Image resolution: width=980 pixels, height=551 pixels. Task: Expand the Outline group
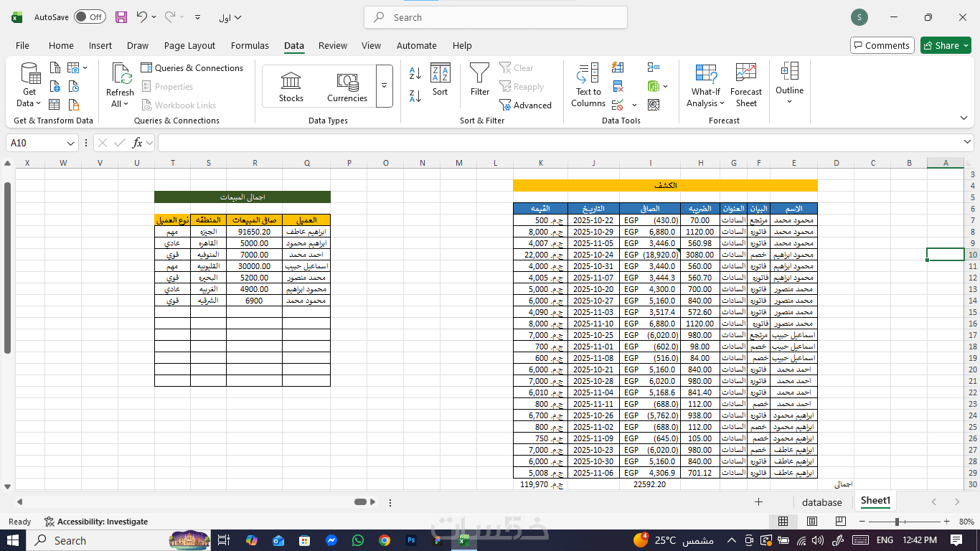[789, 84]
